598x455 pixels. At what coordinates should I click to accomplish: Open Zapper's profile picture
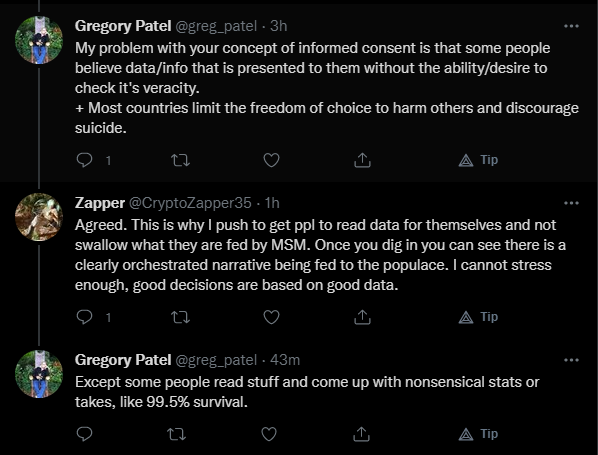[39, 217]
